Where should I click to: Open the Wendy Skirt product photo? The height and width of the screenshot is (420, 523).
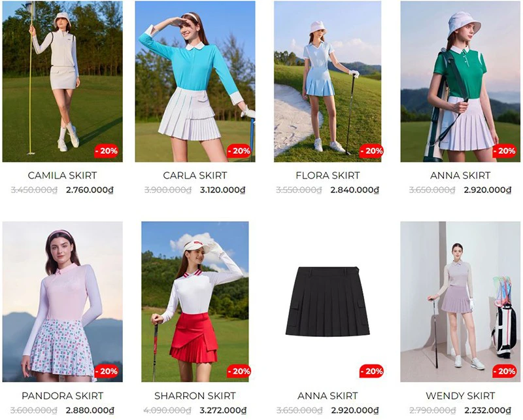pos(460,302)
